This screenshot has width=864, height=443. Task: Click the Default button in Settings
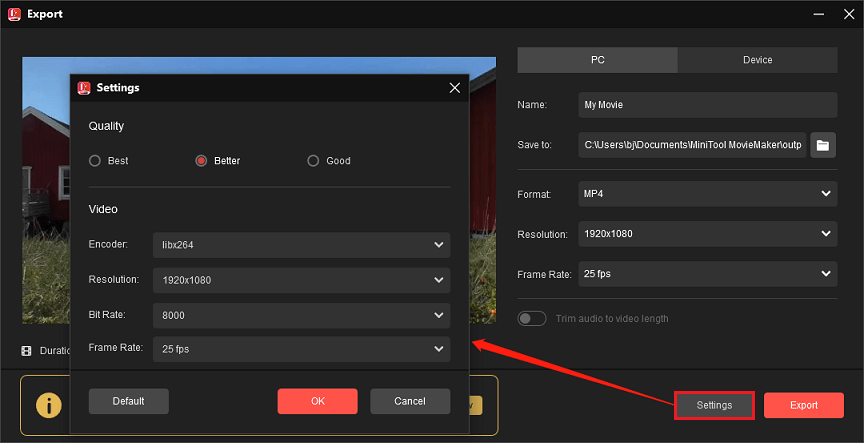click(128, 401)
